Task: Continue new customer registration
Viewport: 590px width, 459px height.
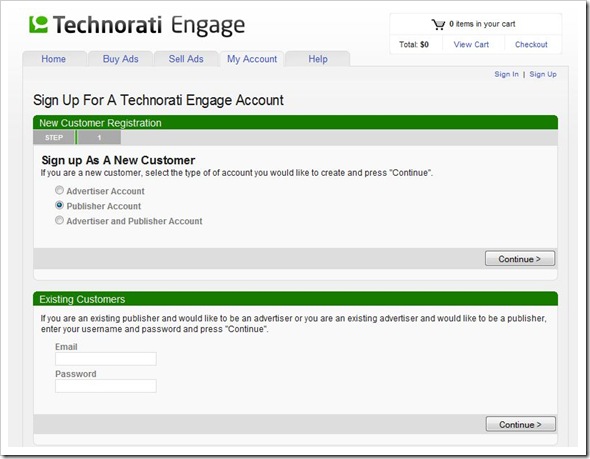Action: pos(520,259)
